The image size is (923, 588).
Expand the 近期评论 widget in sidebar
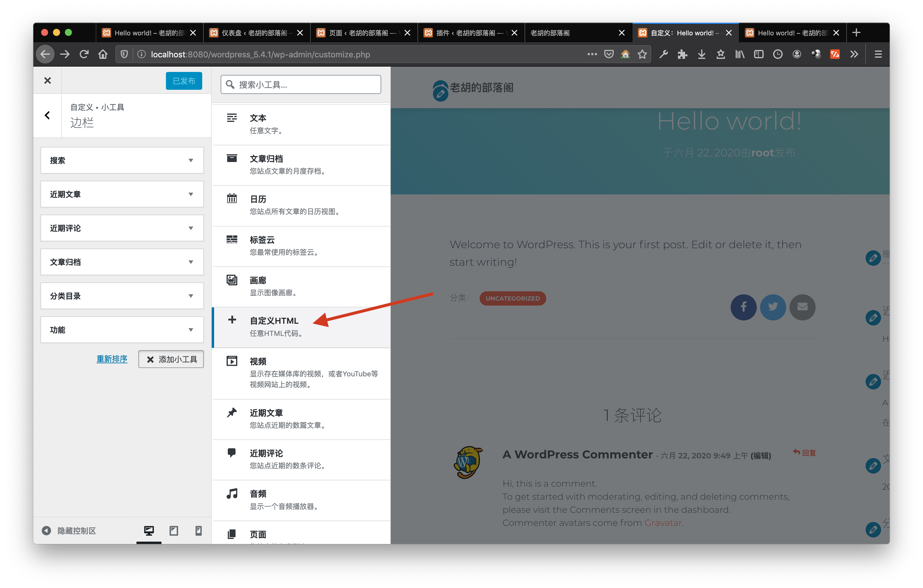[x=122, y=228]
